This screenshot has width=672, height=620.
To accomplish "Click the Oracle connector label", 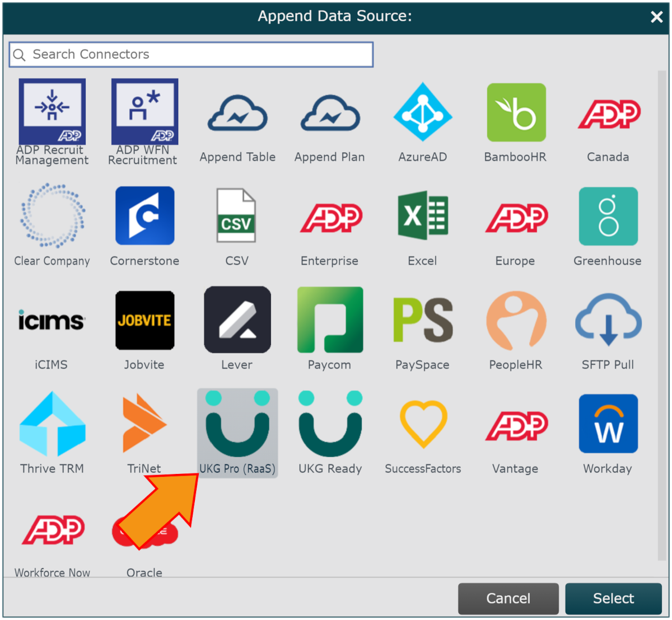I will [x=144, y=572].
